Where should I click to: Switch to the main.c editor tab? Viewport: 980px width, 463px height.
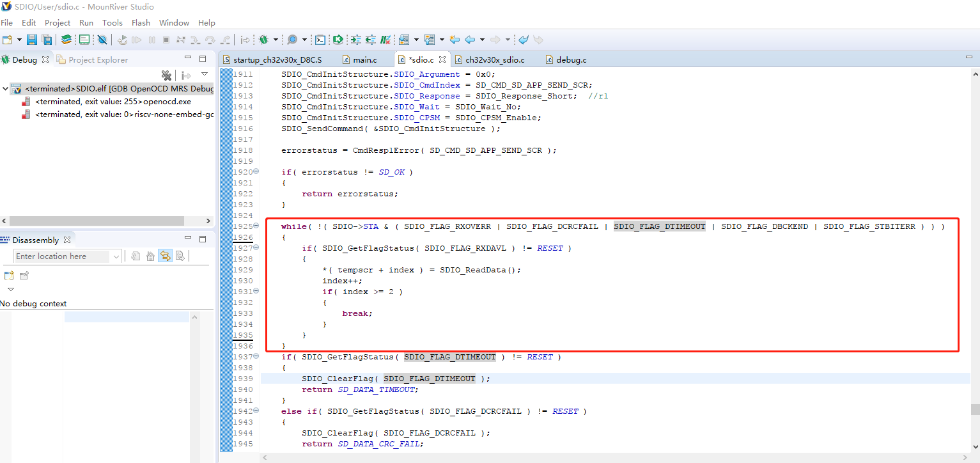coord(365,59)
